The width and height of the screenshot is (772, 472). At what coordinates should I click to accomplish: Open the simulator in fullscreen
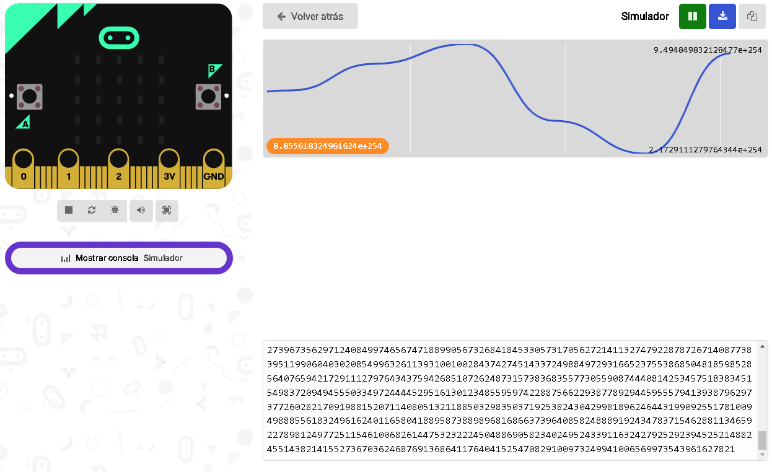click(167, 210)
